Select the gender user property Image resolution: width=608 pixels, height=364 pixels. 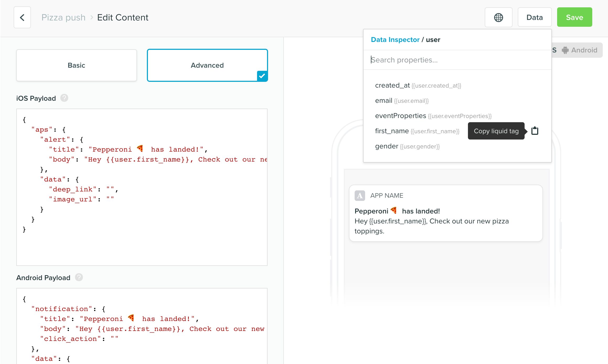click(x=386, y=146)
